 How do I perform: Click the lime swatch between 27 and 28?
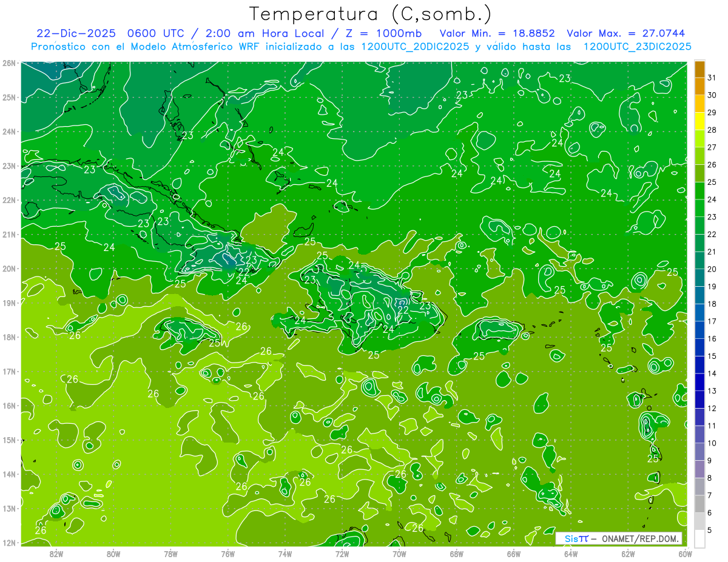pos(699,139)
